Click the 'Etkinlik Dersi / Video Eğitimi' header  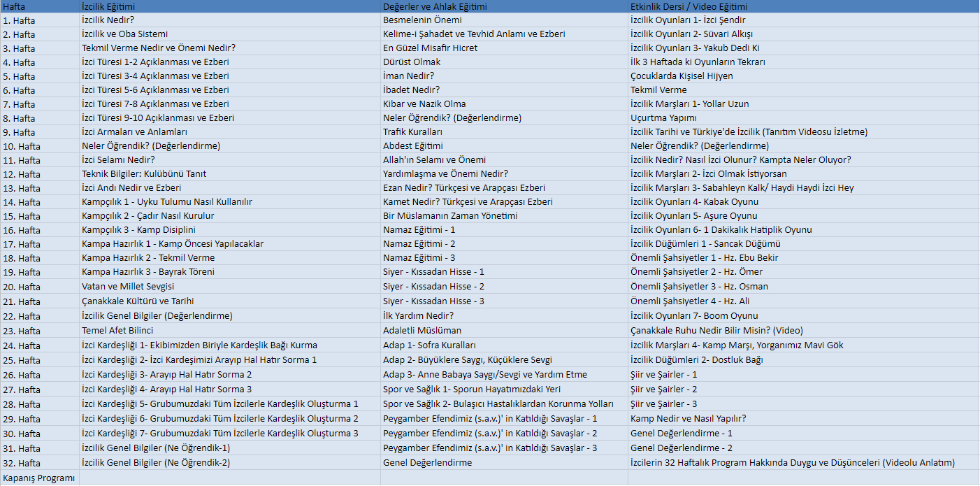click(803, 6)
